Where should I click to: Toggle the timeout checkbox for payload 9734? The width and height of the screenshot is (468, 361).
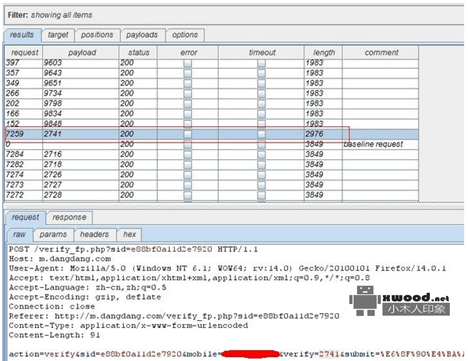click(262, 94)
